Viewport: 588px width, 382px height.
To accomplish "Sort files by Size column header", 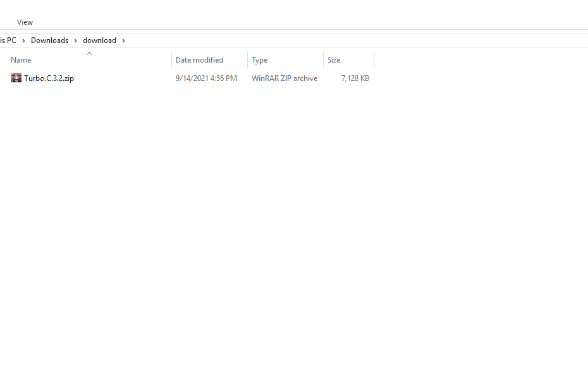I will coord(334,60).
